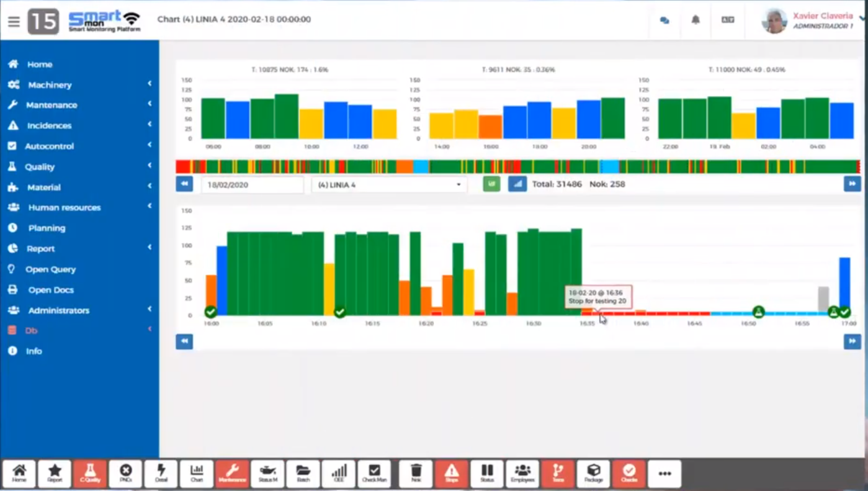This screenshot has width=868, height=491.
Task: Open the notifications bell icon
Action: coord(696,20)
